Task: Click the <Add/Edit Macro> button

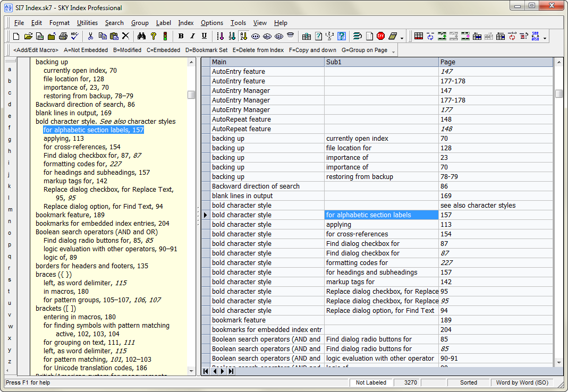Action: pyautogui.click(x=36, y=50)
